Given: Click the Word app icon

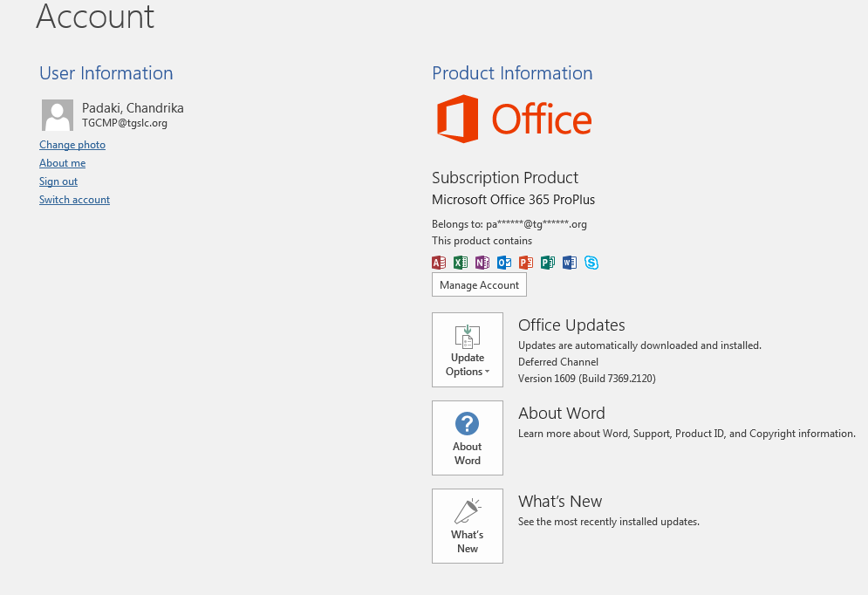Looking at the screenshot, I should (570, 263).
